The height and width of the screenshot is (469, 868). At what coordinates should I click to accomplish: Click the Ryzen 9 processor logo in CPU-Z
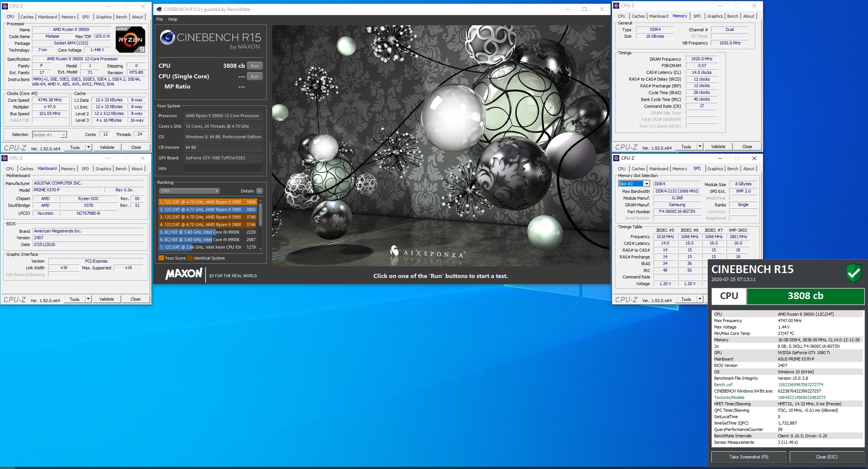pos(130,40)
